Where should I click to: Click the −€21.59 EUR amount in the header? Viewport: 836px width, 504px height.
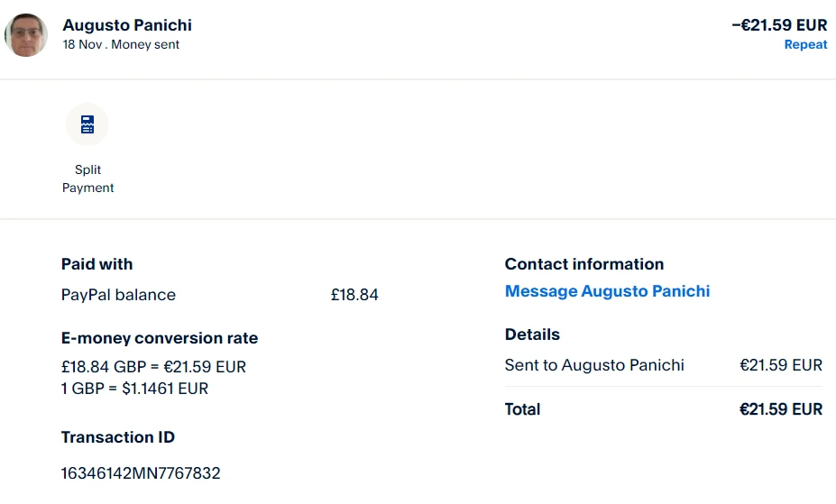(778, 25)
